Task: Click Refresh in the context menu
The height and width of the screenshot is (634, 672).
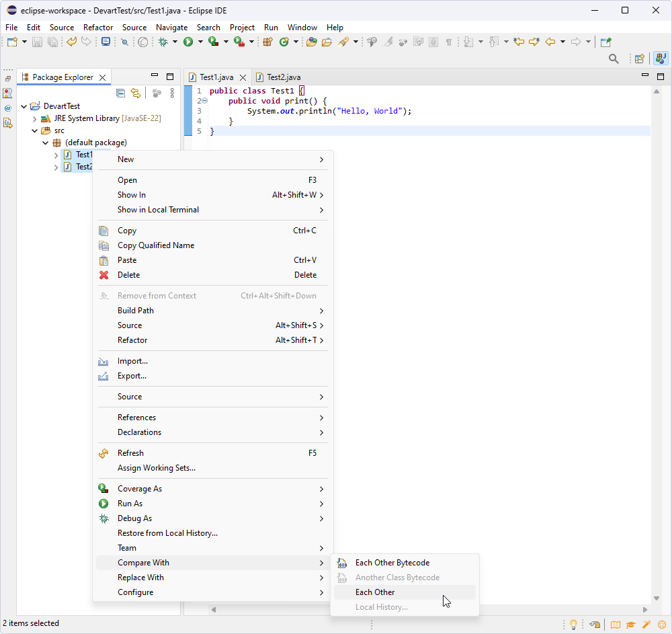Action: coord(212,453)
